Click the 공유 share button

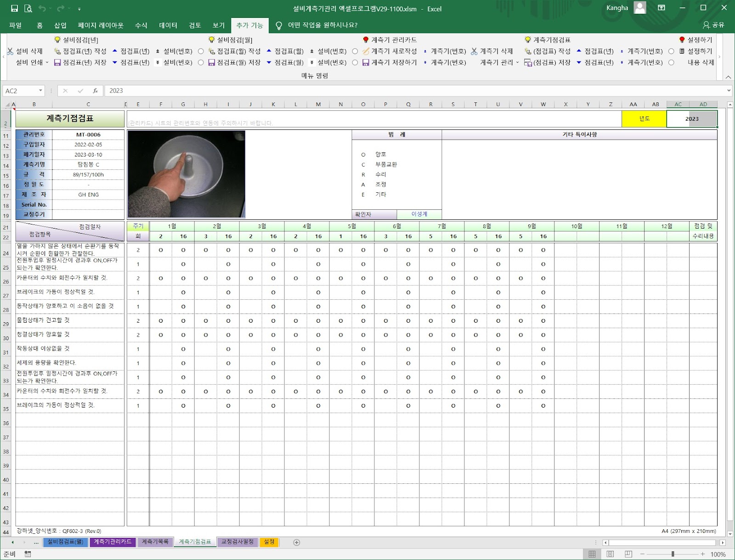coord(713,25)
